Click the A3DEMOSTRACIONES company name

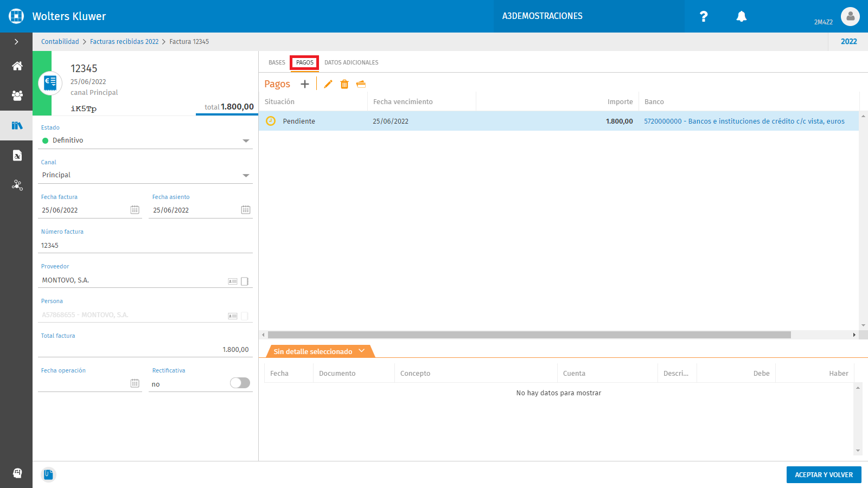coord(542,16)
